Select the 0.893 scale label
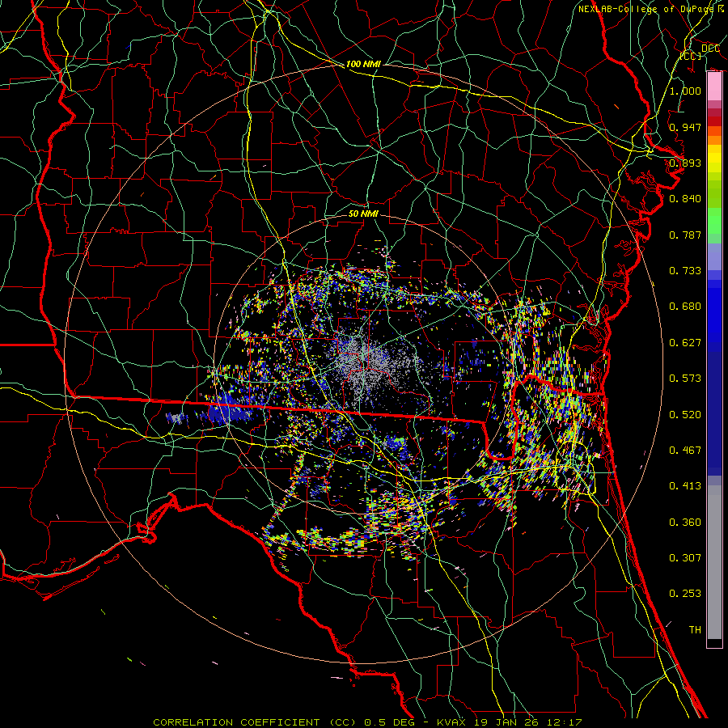Image resolution: width=728 pixels, height=728 pixels. [685, 163]
